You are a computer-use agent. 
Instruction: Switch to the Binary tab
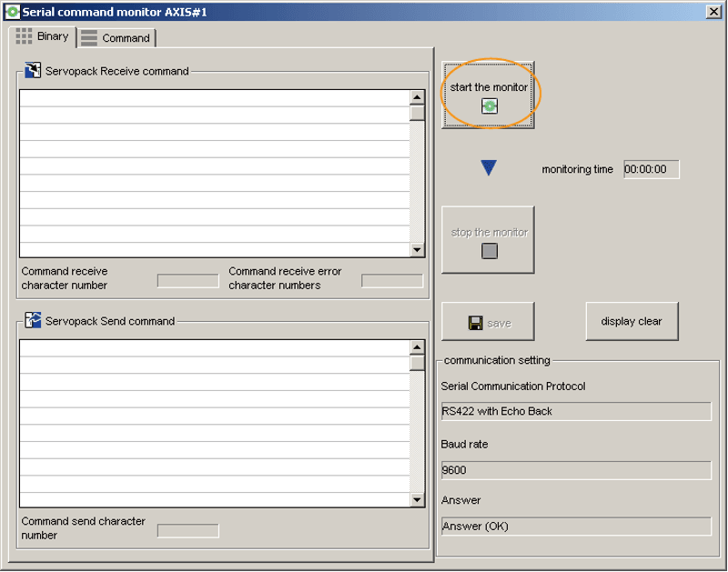[43, 37]
